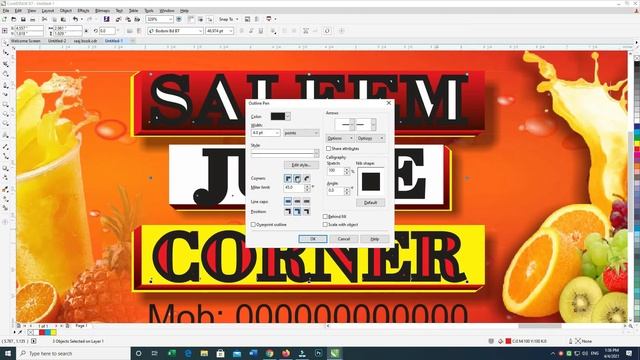This screenshot has width=640, height=360.
Task: Select round corners option in Outline Pen
Action: pyautogui.click(x=297, y=178)
